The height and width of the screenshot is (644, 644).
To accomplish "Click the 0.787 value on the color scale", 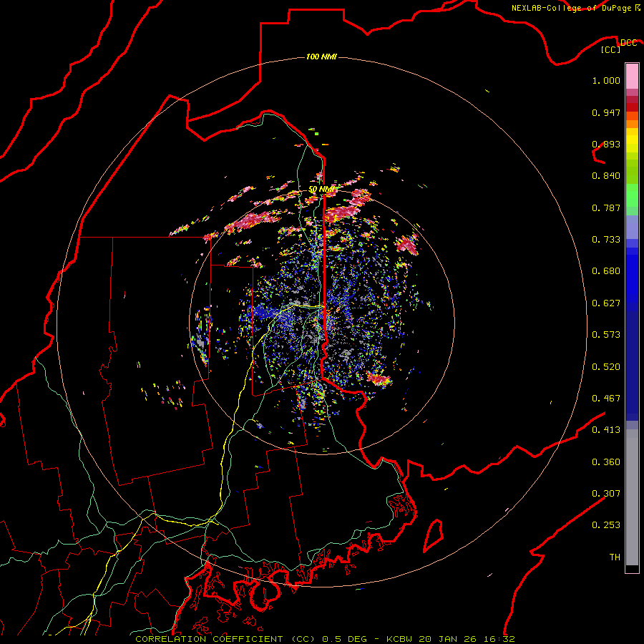I will pos(606,208).
